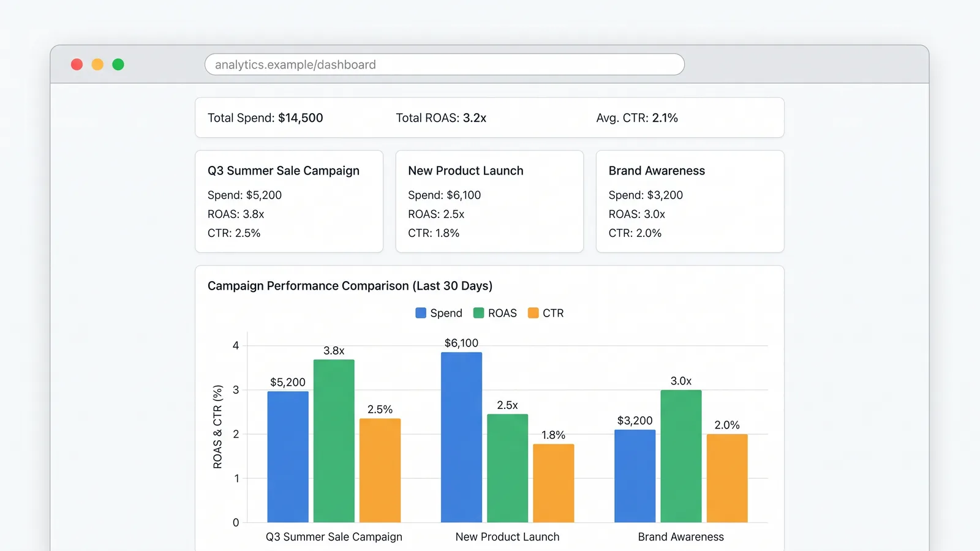Select the green 3.8x ROAS bar
The image size is (980, 551).
[334, 441]
